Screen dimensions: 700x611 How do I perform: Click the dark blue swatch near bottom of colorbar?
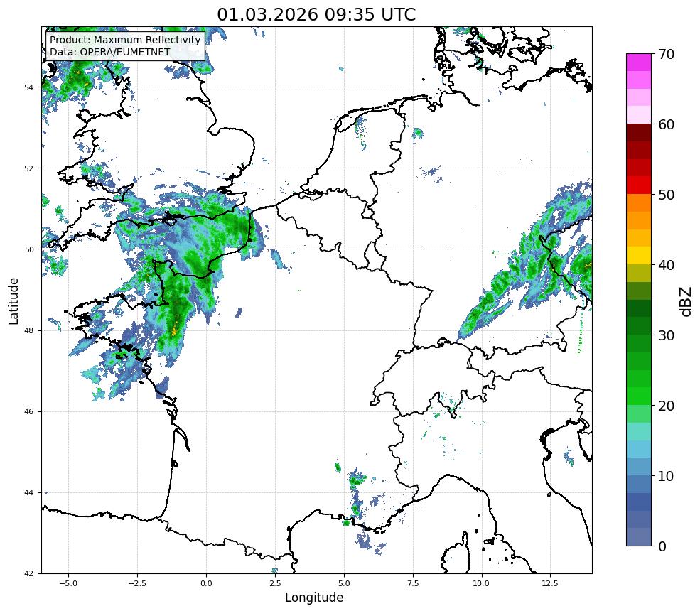[x=639, y=502]
